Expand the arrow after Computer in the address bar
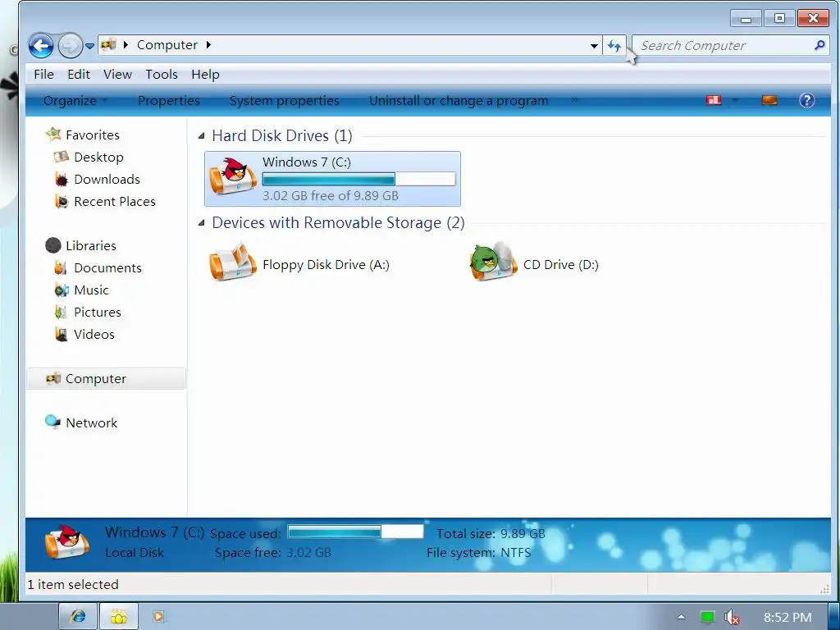 pos(208,45)
